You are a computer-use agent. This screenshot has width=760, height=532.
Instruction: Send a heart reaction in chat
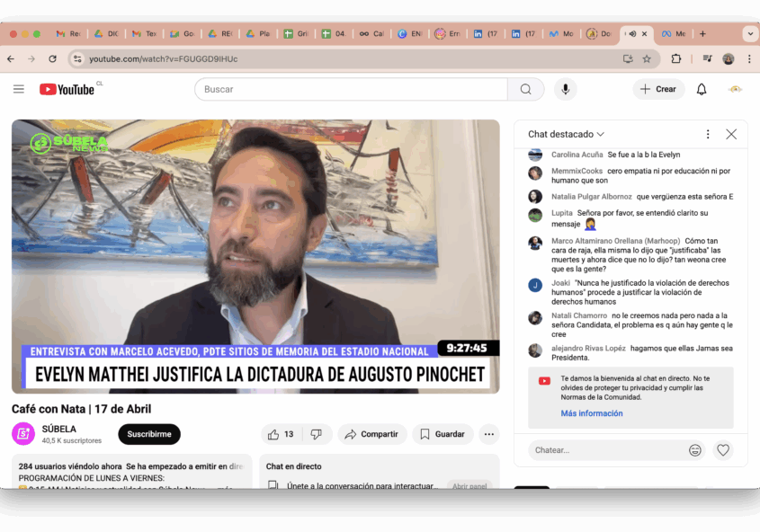click(x=723, y=450)
